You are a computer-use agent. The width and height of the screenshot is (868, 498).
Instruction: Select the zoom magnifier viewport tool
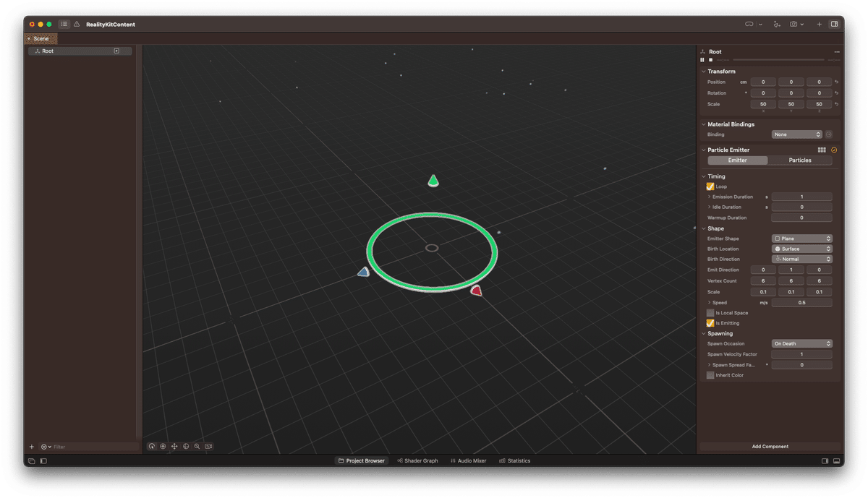point(197,447)
